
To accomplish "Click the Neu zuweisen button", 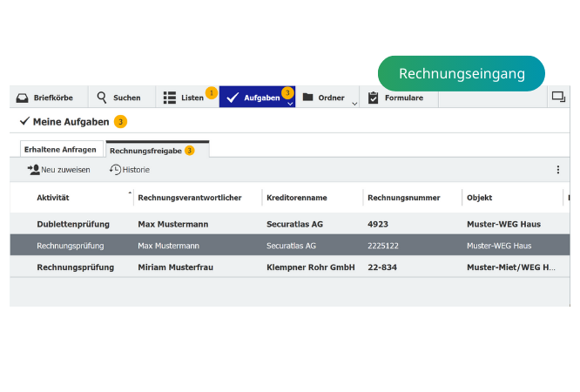I will click(59, 170).
